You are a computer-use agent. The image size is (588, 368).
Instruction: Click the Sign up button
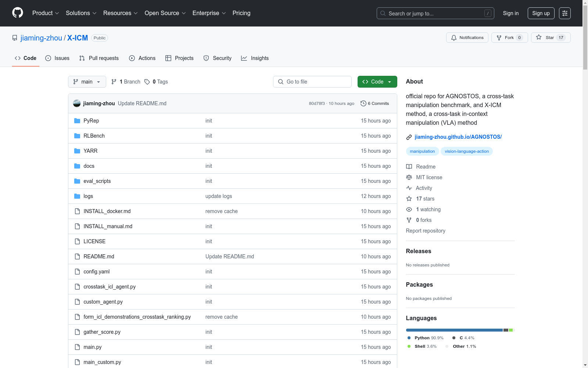click(x=541, y=13)
